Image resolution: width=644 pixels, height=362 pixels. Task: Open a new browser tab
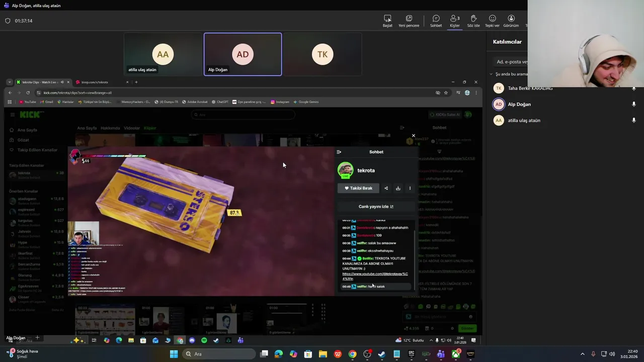pyautogui.click(x=136, y=82)
